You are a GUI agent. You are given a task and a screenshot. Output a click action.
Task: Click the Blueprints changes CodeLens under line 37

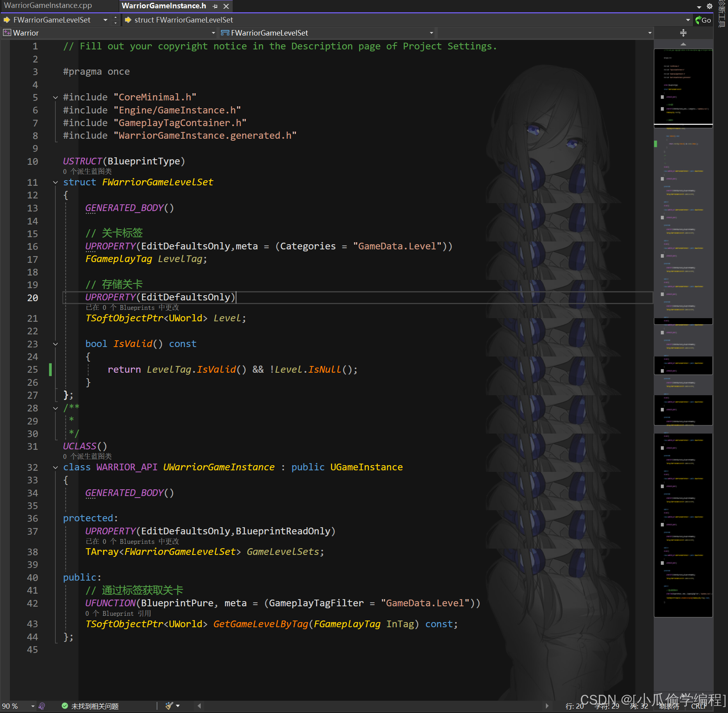(x=132, y=541)
